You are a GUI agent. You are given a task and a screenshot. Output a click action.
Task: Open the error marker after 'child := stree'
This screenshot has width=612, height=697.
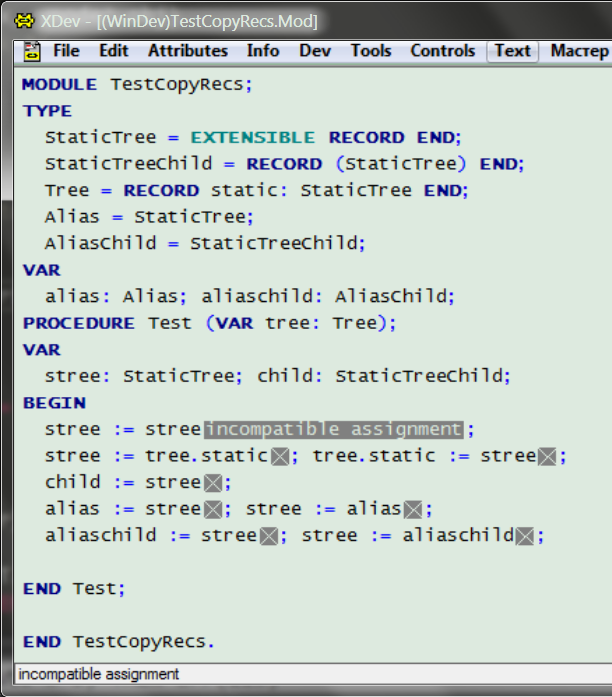[213, 483]
